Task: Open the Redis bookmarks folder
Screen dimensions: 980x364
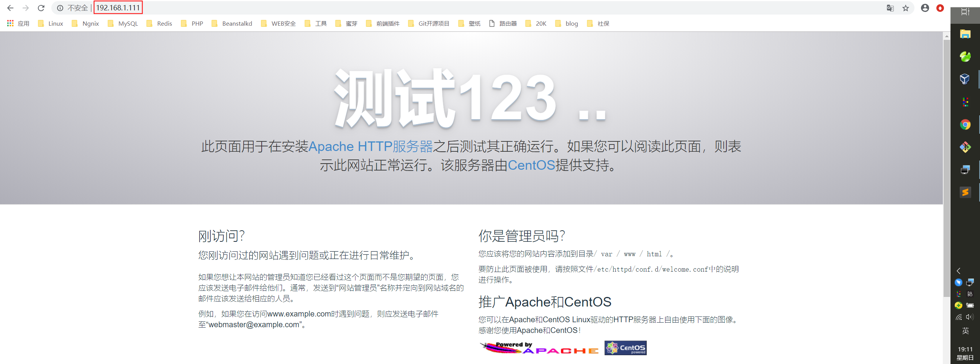Action: [x=159, y=23]
